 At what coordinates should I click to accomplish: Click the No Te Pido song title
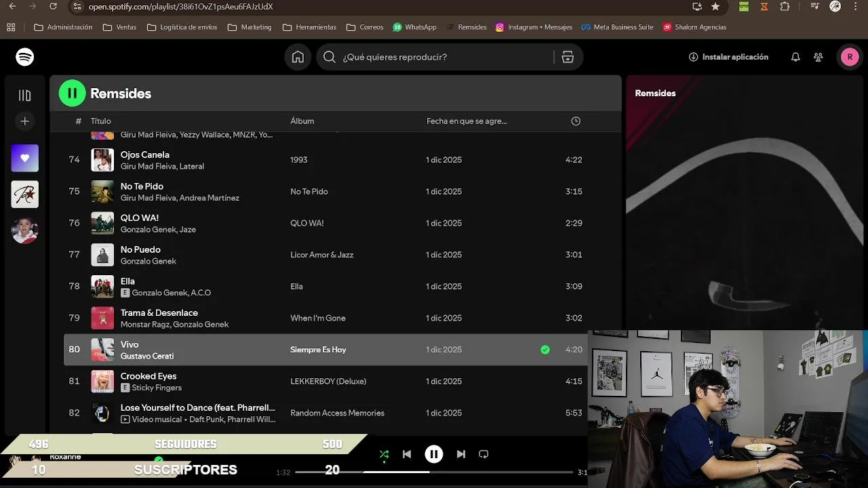pyautogui.click(x=142, y=186)
